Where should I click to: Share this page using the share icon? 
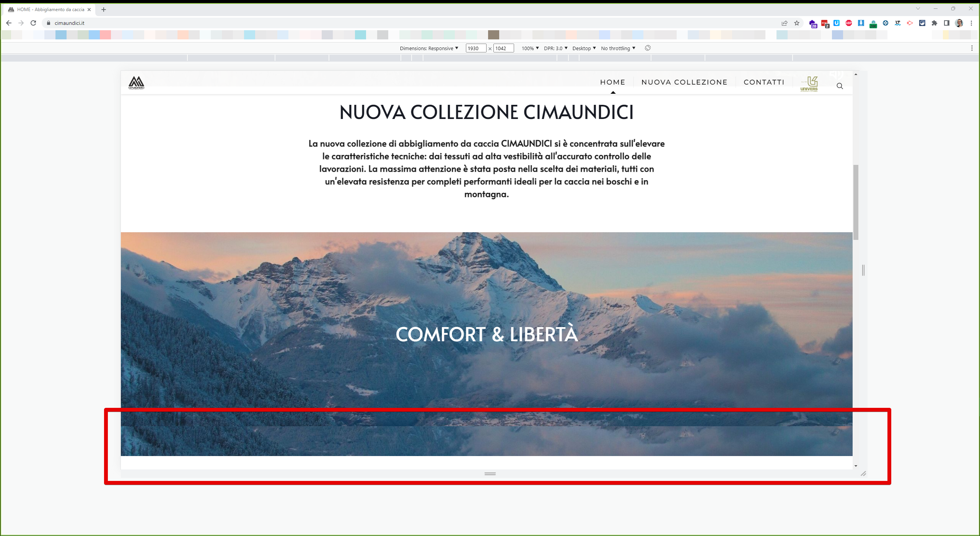tap(785, 23)
